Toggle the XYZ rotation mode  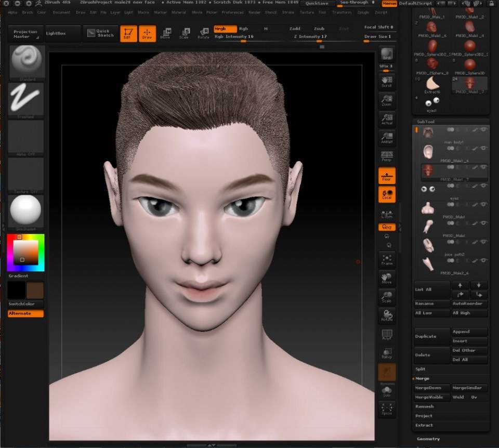(x=387, y=227)
